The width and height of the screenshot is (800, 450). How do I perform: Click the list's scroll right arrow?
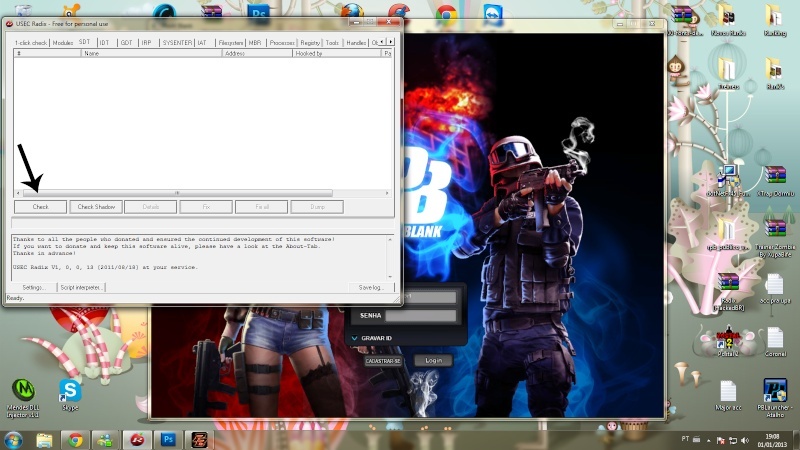click(x=387, y=193)
